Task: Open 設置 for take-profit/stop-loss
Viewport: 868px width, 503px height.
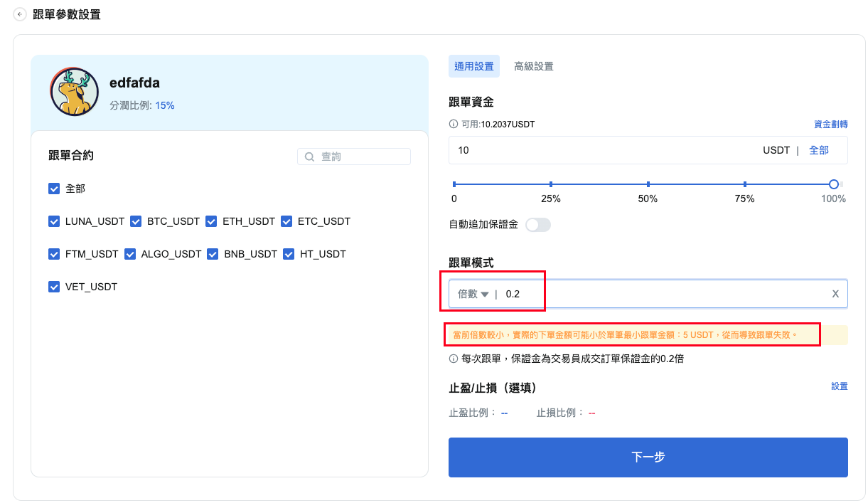Action: [x=840, y=386]
